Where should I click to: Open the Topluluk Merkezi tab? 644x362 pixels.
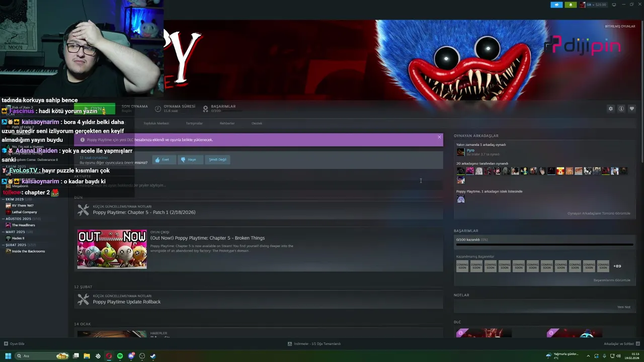pyautogui.click(x=156, y=123)
